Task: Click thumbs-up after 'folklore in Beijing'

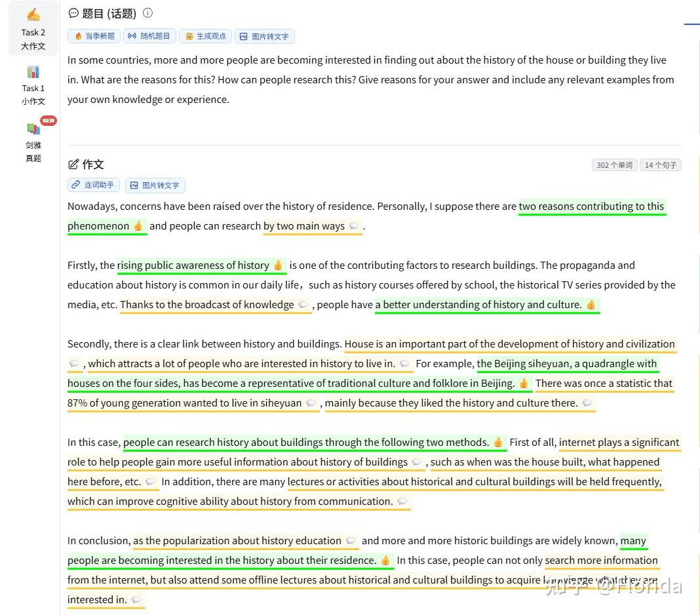Action: coord(524,384)
